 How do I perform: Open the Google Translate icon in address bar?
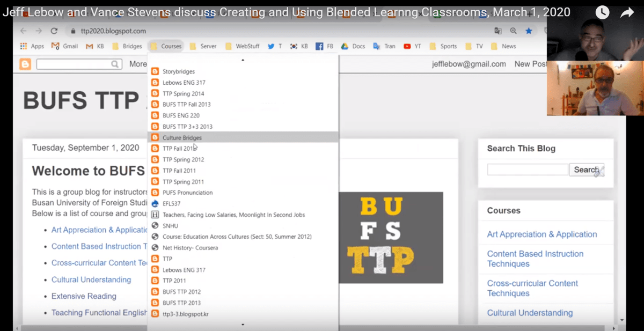(x=498, y=31)
